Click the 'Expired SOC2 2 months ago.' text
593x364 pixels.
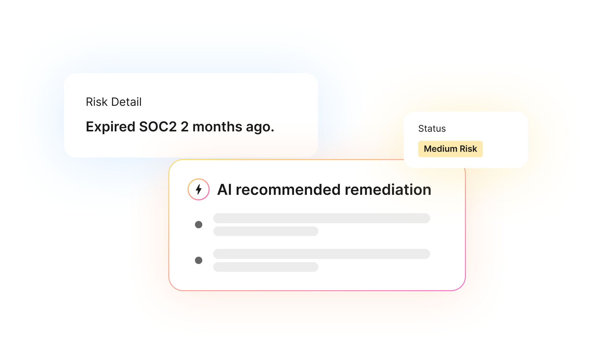[x=180, y=127]
